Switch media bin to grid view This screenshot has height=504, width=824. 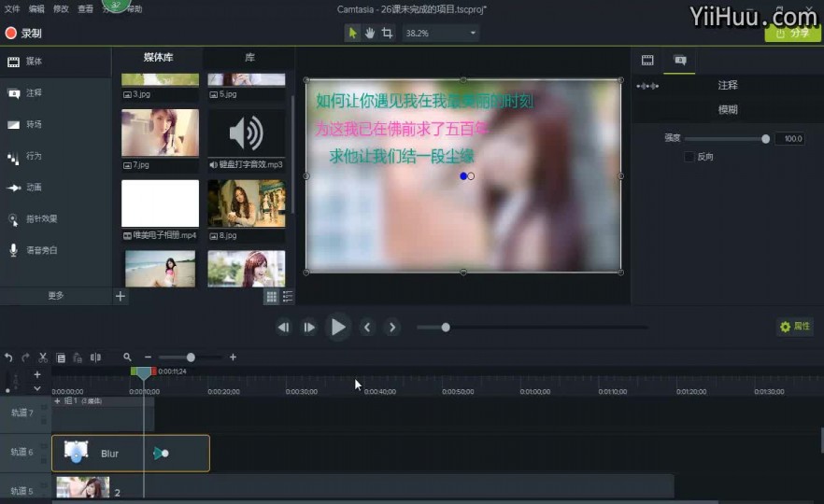coord(272,297)
